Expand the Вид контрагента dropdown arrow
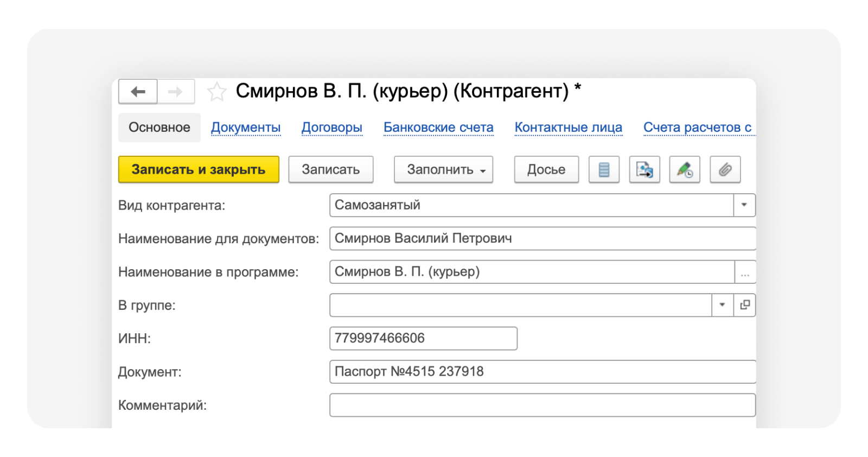868x457 pixels. point(744,205)
